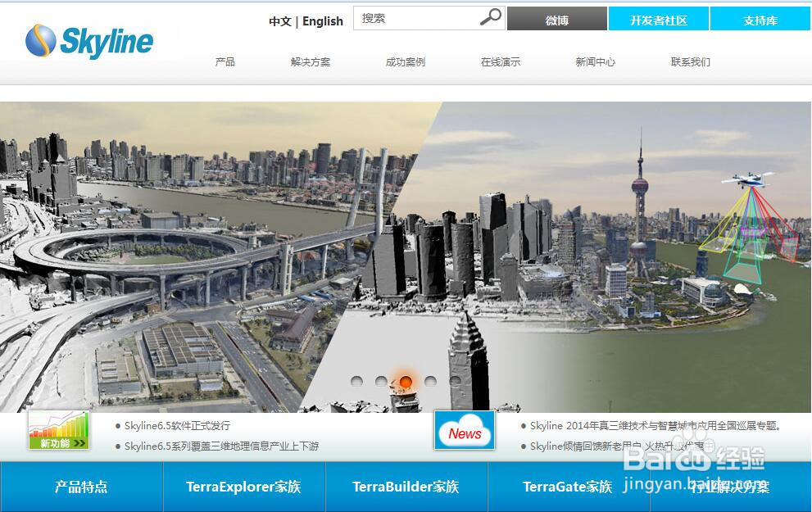Switch language to 中文

pos(280,21)
